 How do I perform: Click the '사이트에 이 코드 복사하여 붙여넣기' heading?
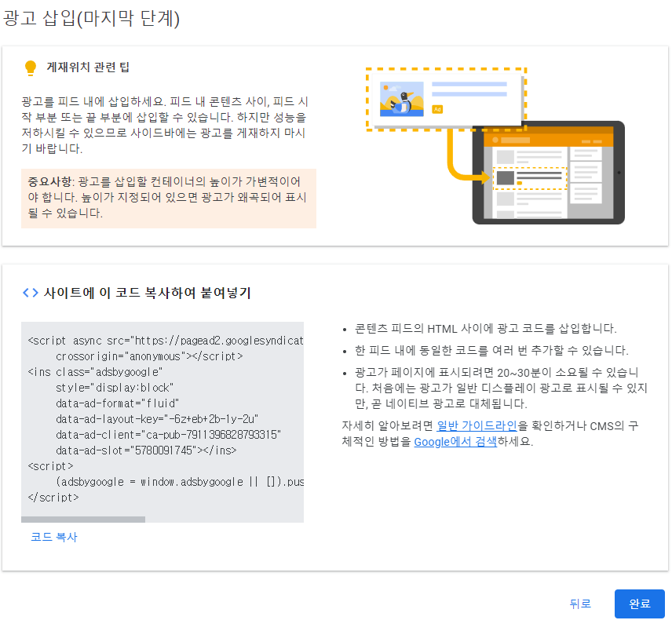[x=147, y=293]
